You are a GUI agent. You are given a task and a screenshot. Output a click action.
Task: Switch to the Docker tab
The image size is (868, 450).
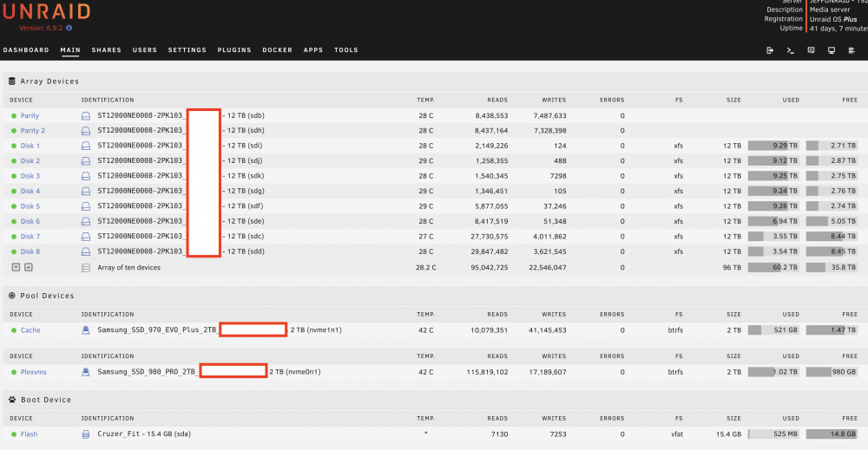point(278,49)
